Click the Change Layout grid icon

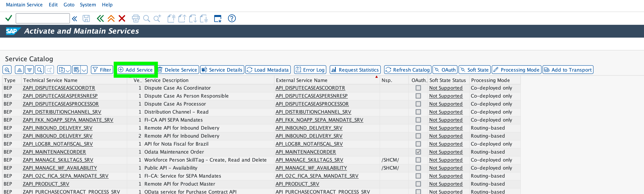[x=76, y=70]
